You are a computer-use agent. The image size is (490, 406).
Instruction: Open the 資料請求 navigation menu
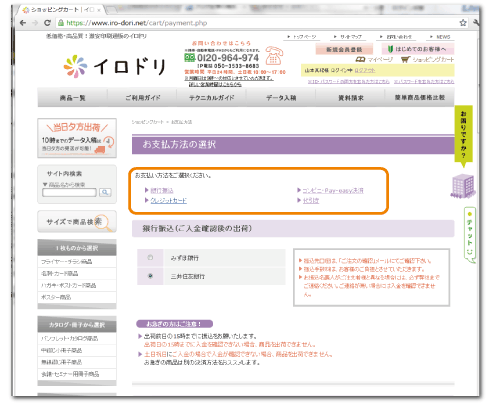[x=351, y=98]
